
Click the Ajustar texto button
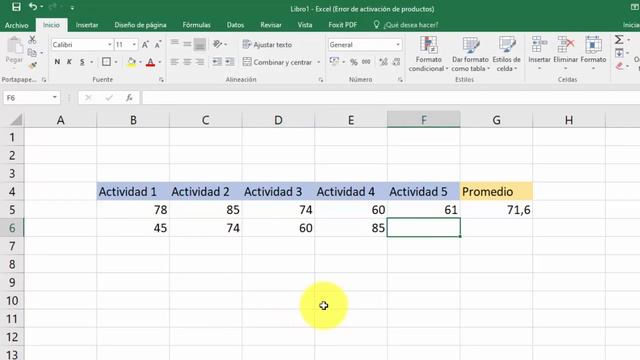[x=267, y=44]
